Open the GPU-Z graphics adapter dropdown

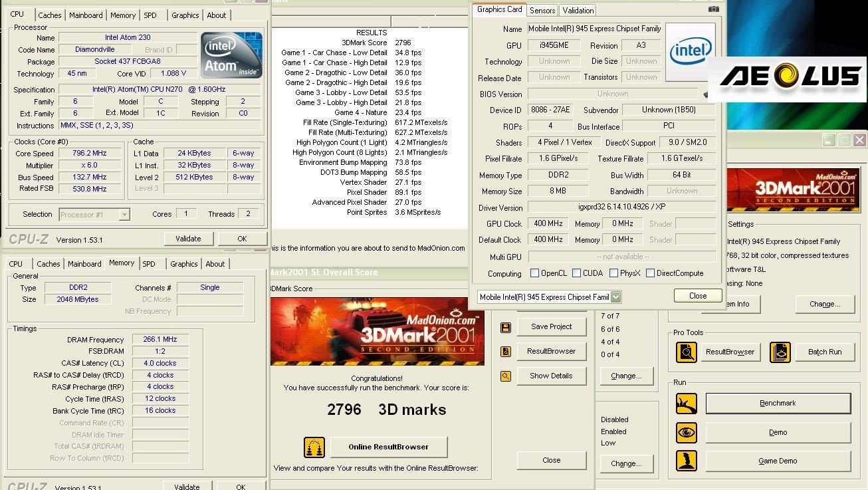615,297
